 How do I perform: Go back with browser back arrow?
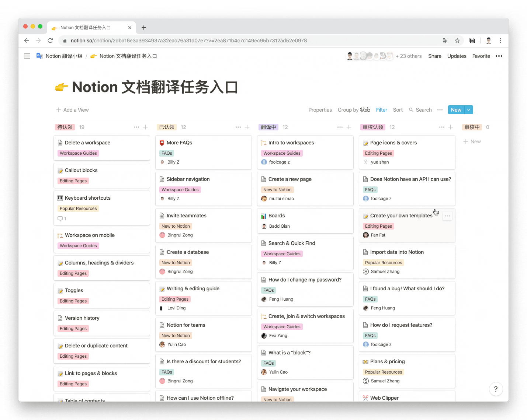tap(27, 41)
